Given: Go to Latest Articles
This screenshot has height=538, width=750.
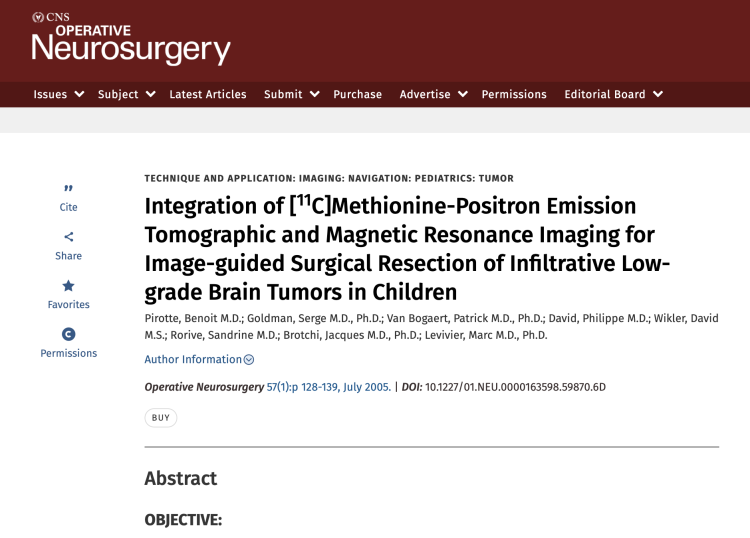Looking at the screenshot, I should coord(208,94).
